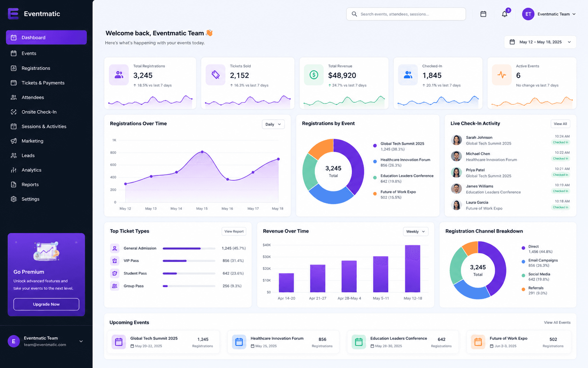Click Priya Patel's avatar
The width and height of the screenshot is (588, 368).
coord(456,172)
